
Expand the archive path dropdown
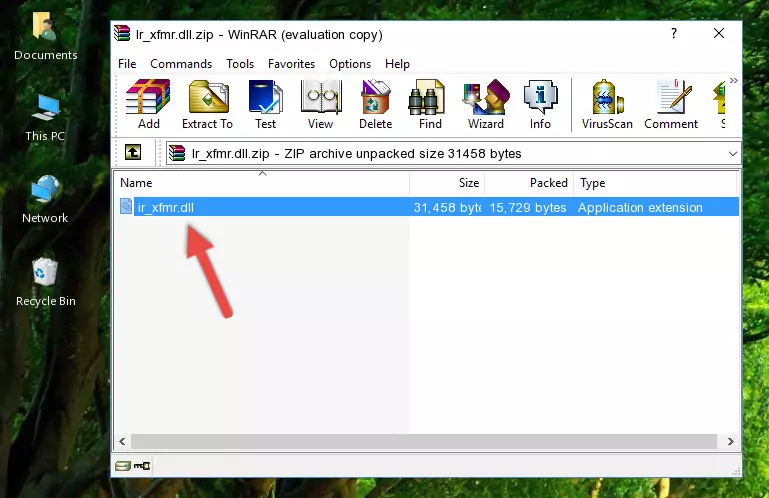click(x=732, y=154)
